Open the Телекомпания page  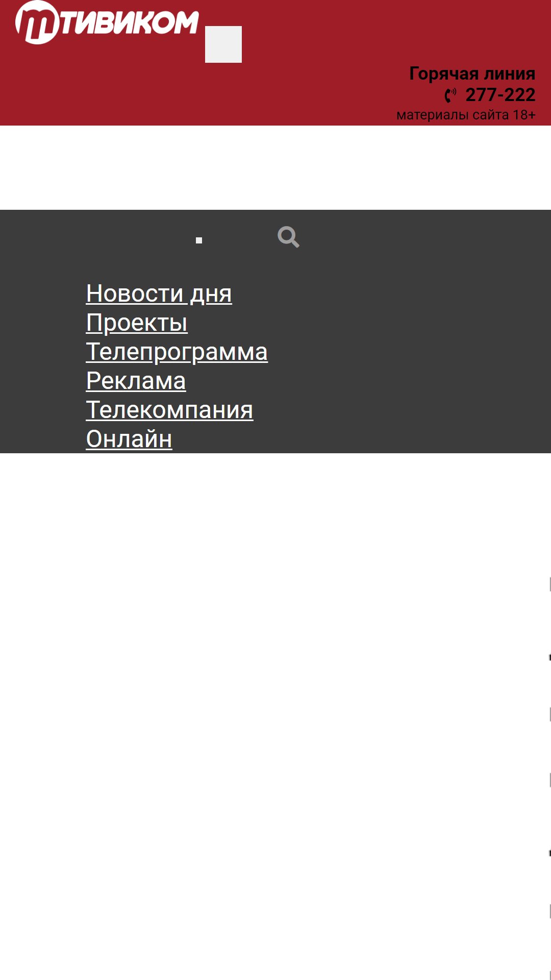(x=170, y=410)
